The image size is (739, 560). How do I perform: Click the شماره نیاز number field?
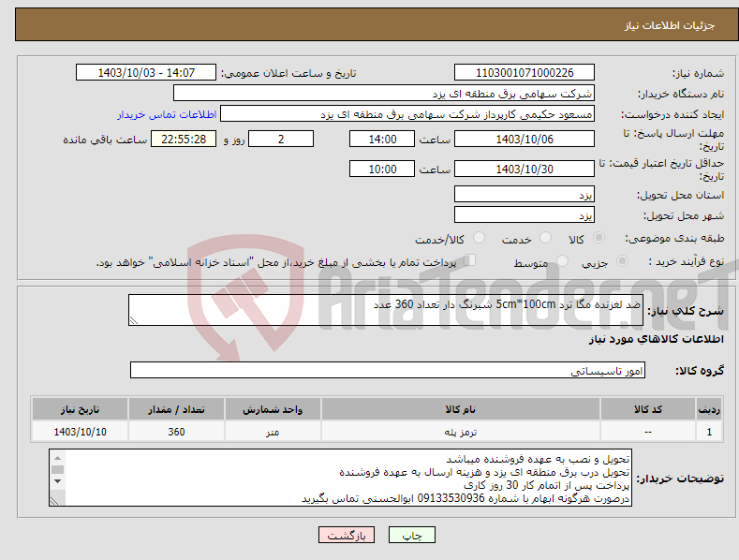point(525,73)
